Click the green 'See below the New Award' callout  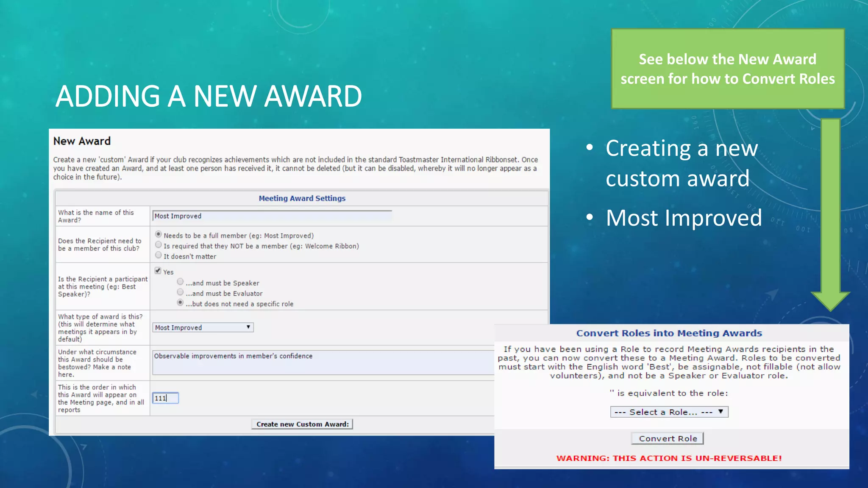point(727,69)
